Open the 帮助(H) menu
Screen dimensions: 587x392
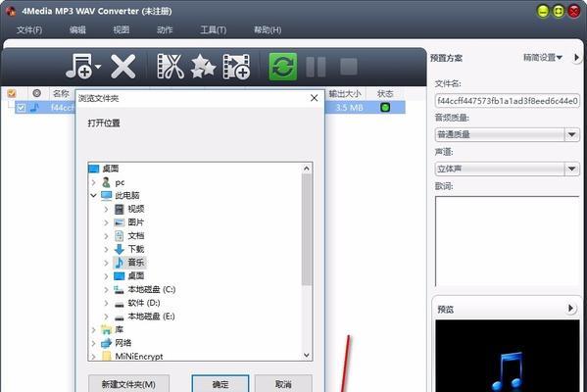pyautogui.click(x=268, y=29)
